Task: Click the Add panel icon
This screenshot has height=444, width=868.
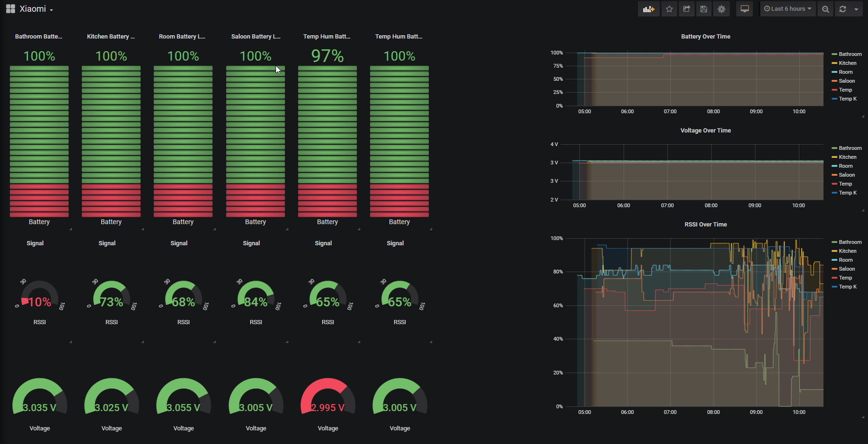Action: pos(648,9)
